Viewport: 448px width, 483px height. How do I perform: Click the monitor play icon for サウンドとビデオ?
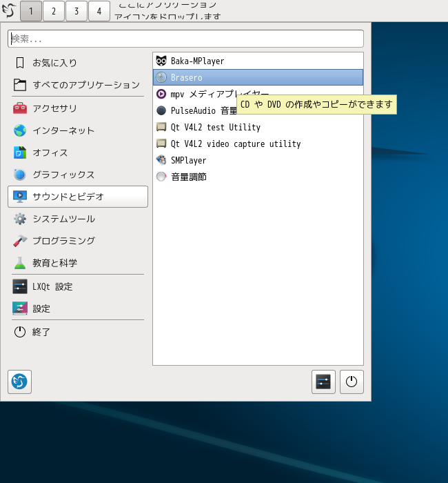20,197
